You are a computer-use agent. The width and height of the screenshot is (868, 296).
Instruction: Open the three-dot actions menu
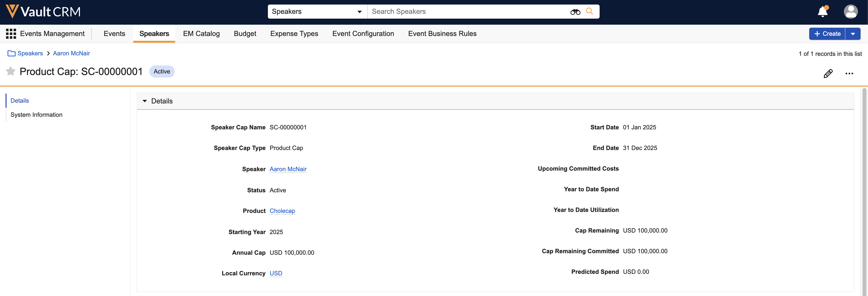[849, 73]
